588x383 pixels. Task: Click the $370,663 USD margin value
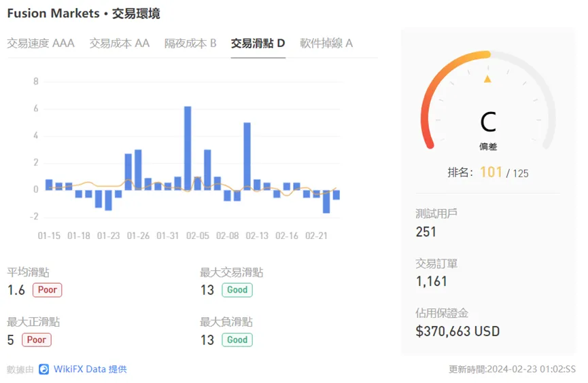pyautogui.click(x=457, y=331)
